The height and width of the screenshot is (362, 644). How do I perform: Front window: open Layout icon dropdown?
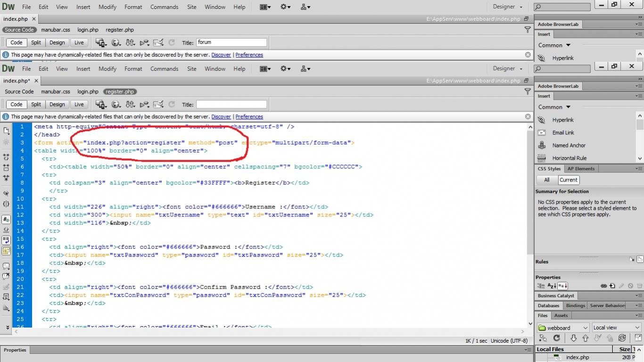point(265,69)
